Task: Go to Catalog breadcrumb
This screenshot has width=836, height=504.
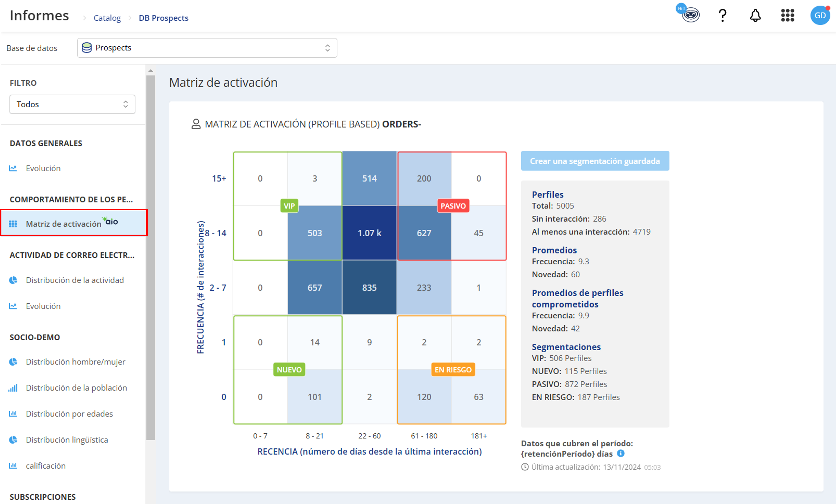Action: pyautogui.click(x=107, y=18)
